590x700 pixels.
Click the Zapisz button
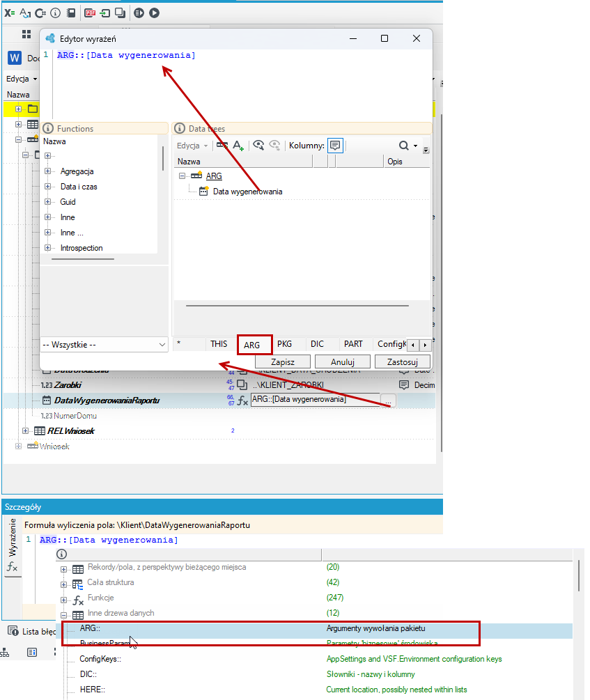pyautogui.click(x=283, y=361)
